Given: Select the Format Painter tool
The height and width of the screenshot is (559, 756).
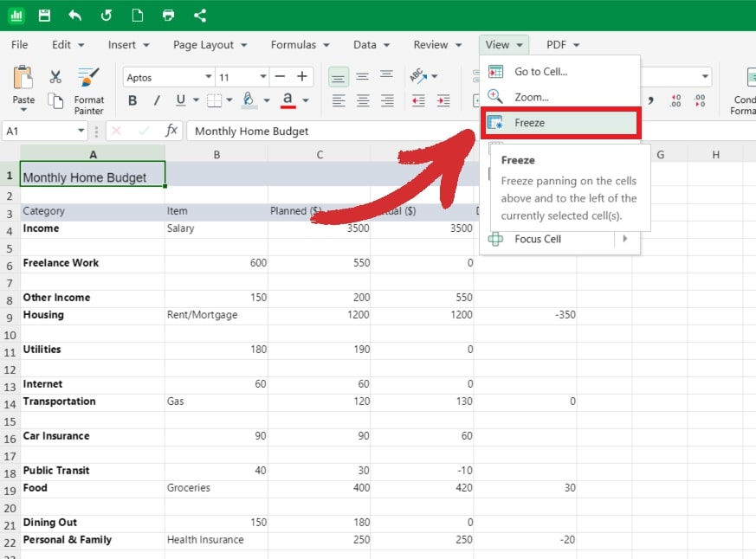Looking at the screenshot, I should (88, 87).
